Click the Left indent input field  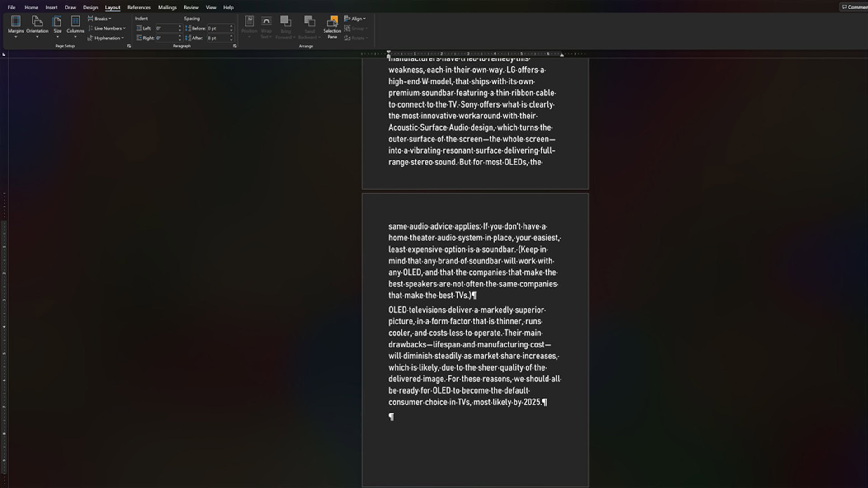165,28
